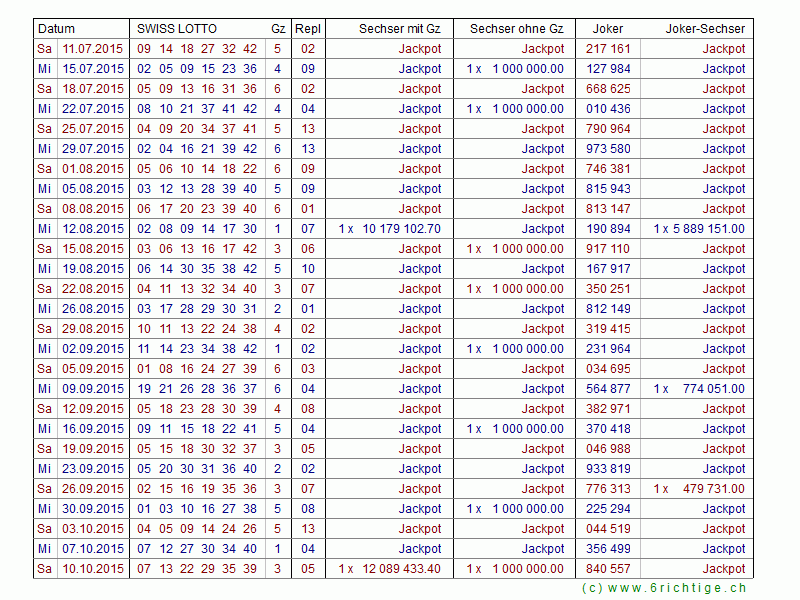The width and height of the screenshot is (800, 600).
Task: Select the Repl column header
Action: (x=308, y=29)
